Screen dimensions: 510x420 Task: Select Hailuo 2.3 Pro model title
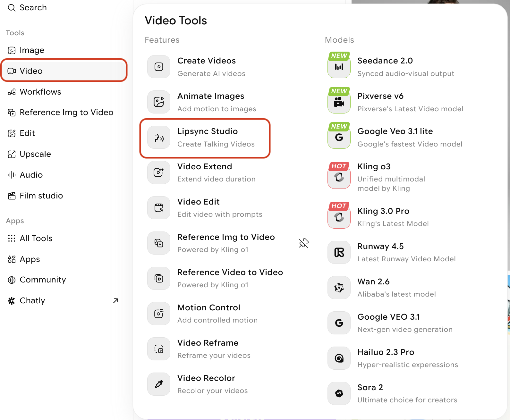click(386, 352)
